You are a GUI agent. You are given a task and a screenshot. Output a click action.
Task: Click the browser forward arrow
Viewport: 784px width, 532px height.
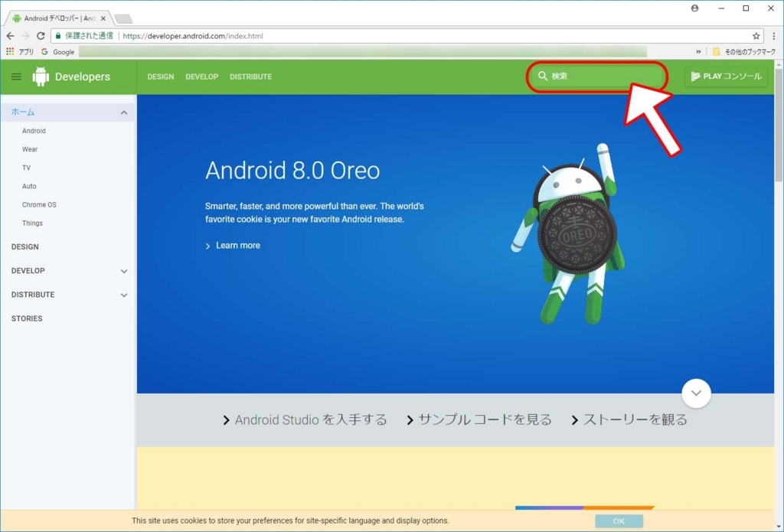point(25,36)
